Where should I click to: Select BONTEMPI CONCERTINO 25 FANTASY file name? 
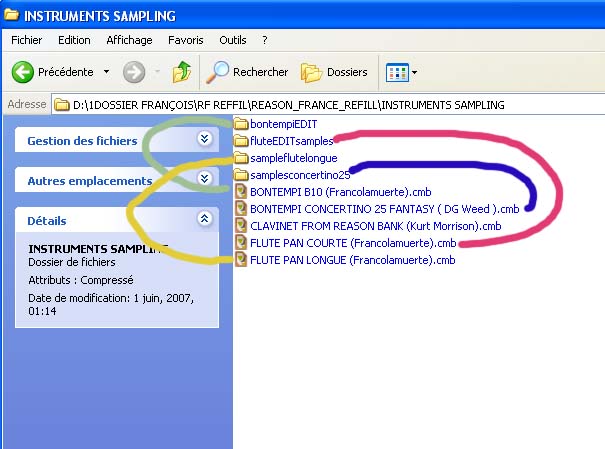[385, 209]
